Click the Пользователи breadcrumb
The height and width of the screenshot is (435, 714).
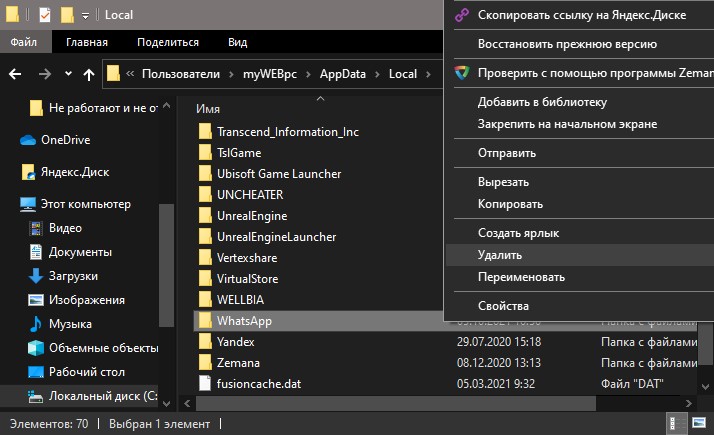coord(181,74)
